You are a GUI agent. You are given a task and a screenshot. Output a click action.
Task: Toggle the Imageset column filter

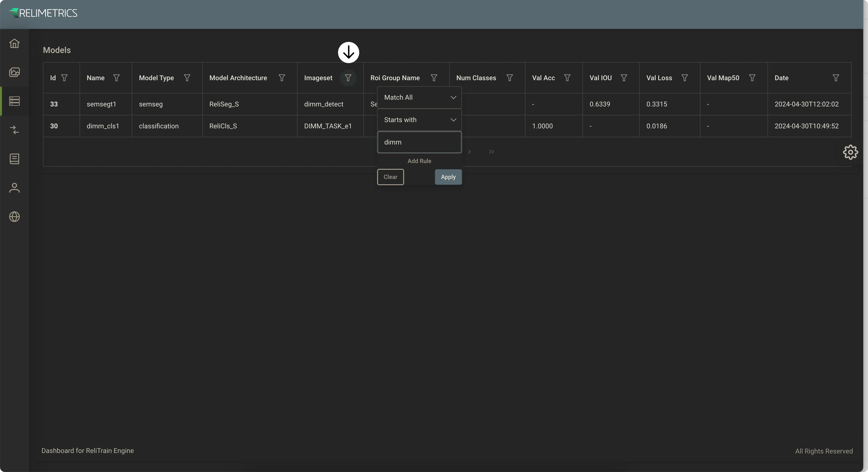tap(348, 78)
